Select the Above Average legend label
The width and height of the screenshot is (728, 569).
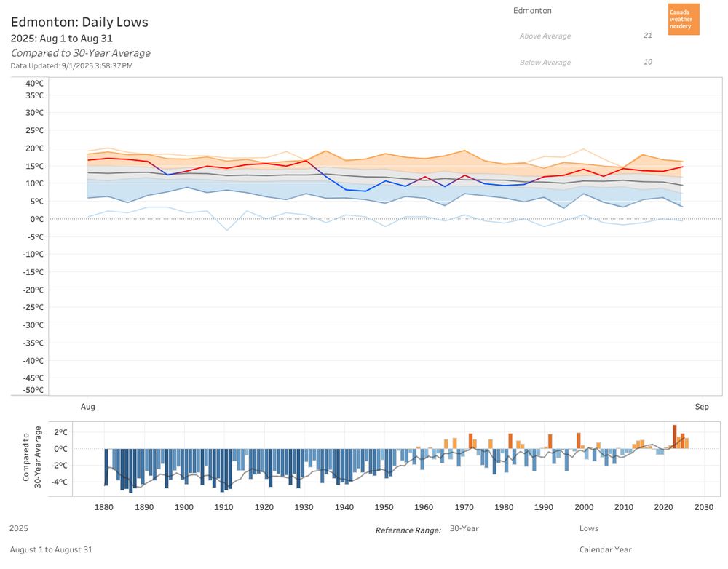click(x=545, y=36)
